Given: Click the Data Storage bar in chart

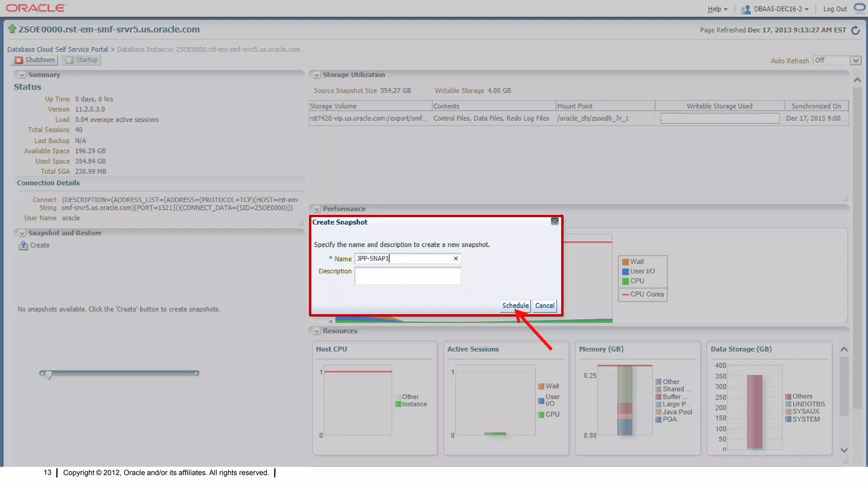Looking at the screenshot, I should tap(754, 412).
